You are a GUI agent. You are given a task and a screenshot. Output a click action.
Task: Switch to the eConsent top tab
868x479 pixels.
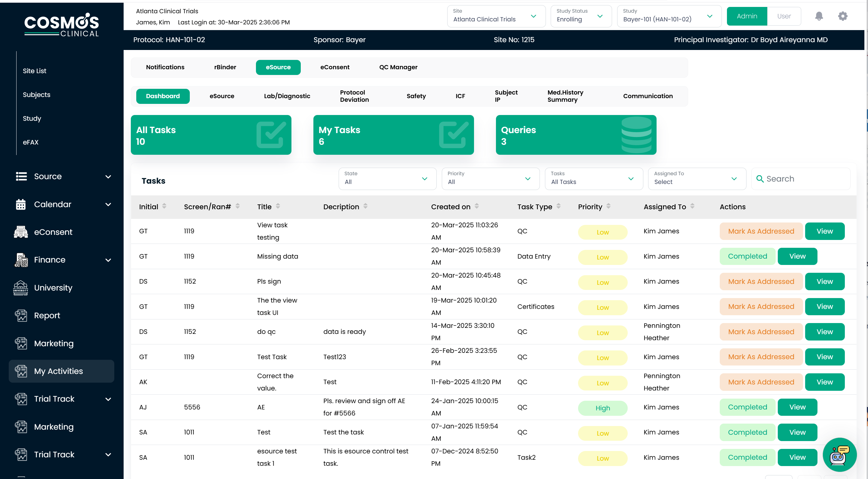click(334, 67)
